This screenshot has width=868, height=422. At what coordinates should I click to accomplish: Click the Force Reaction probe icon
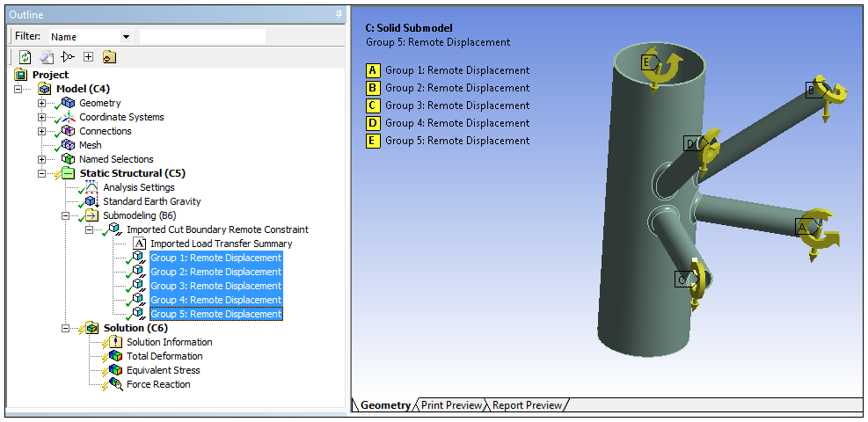coord(115,384)
